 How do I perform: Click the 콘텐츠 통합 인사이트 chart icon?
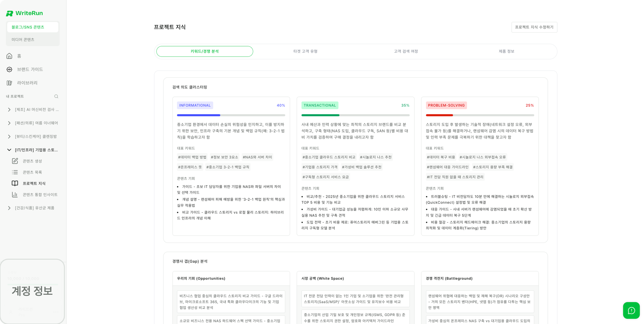coord(15,195)
